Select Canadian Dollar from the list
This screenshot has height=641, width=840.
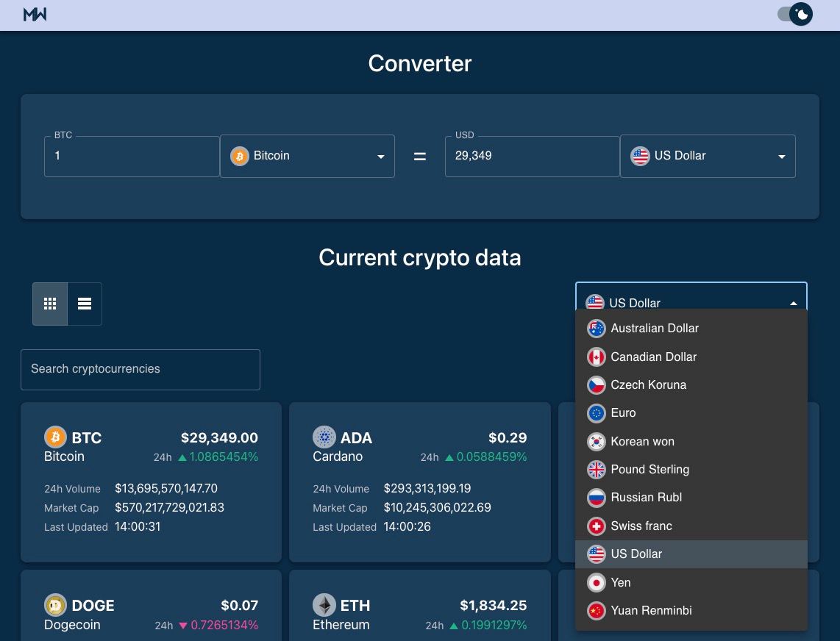click(691, 357)
